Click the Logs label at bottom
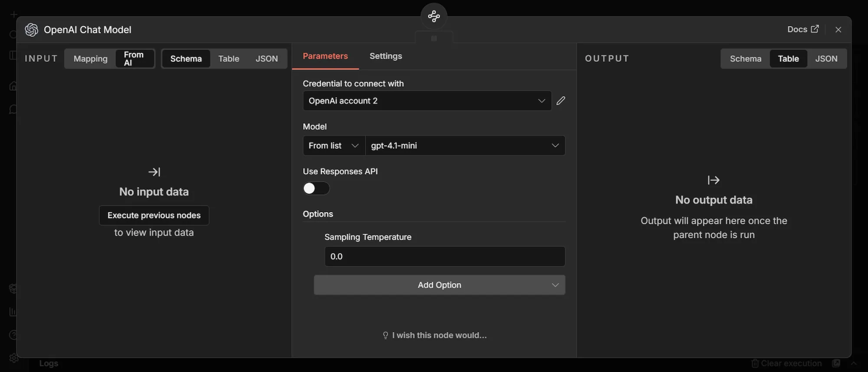This screenshot has width=868, height=372. (x=49, y=363)
